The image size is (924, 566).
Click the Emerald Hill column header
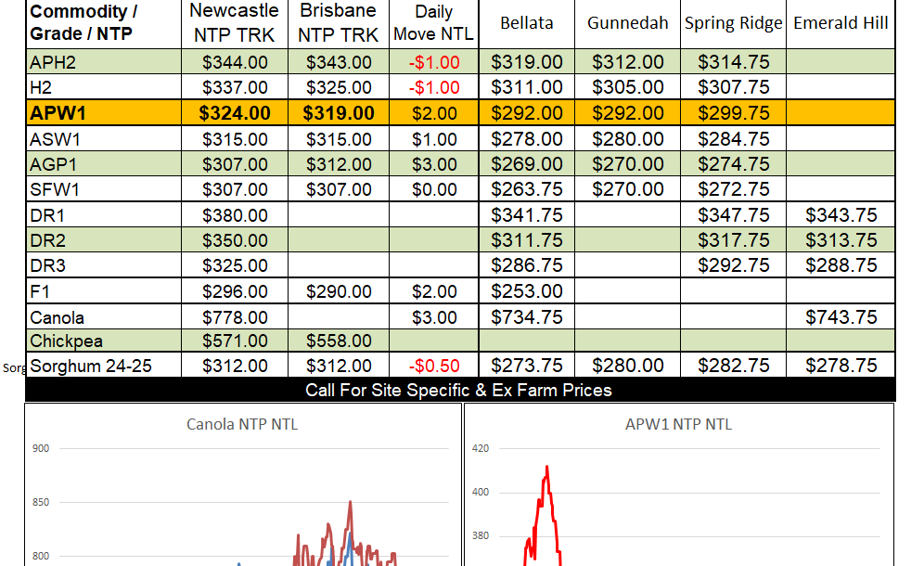(841, 23)
